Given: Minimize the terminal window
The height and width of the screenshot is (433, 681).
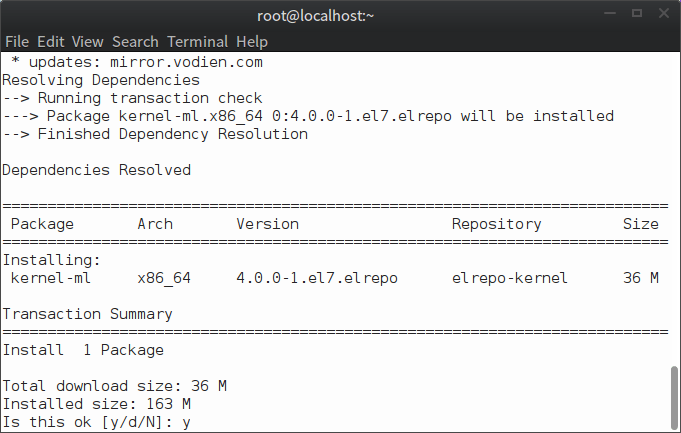Looking at the screenshot, I should tap(612, 15).
